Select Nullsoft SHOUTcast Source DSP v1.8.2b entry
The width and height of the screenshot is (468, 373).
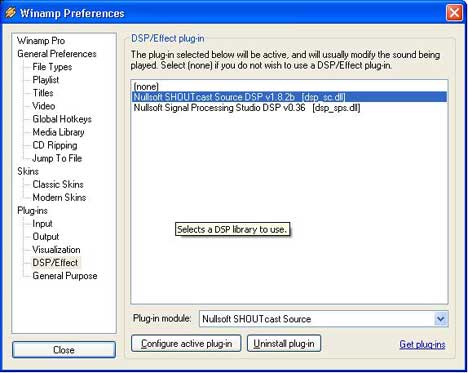coord(289,97)
